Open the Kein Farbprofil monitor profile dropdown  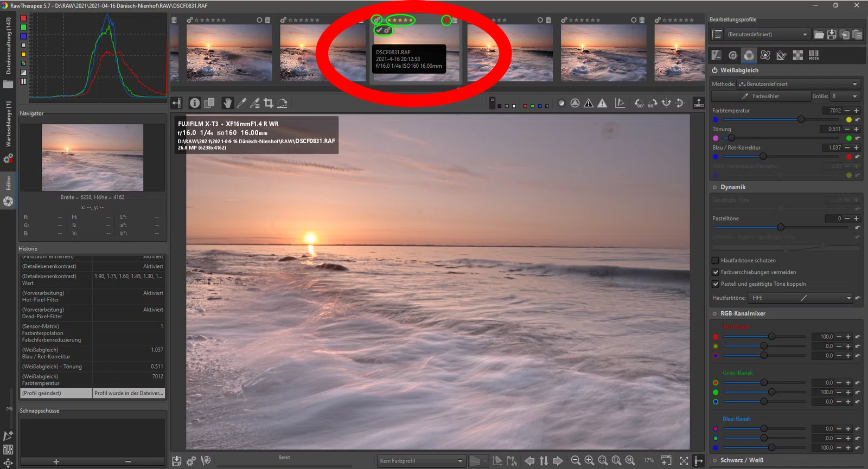pyautogui.click(x=421, y=461)
